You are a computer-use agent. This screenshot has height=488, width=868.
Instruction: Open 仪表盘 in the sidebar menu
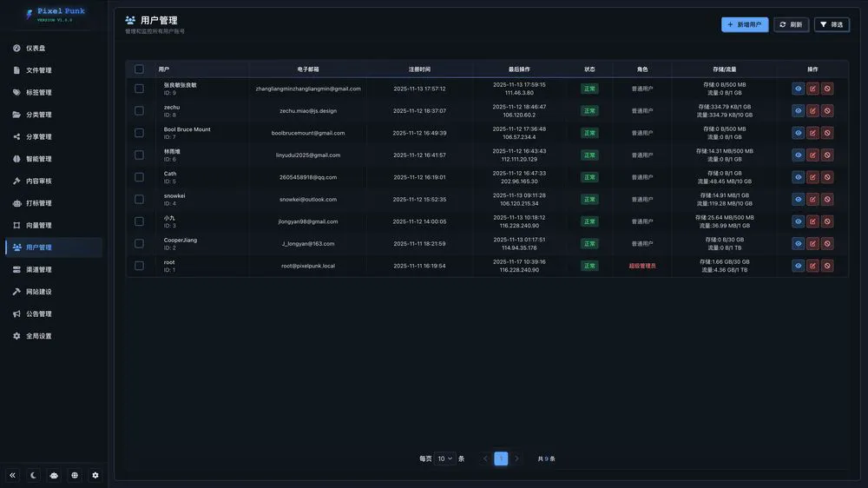[36, 49]
